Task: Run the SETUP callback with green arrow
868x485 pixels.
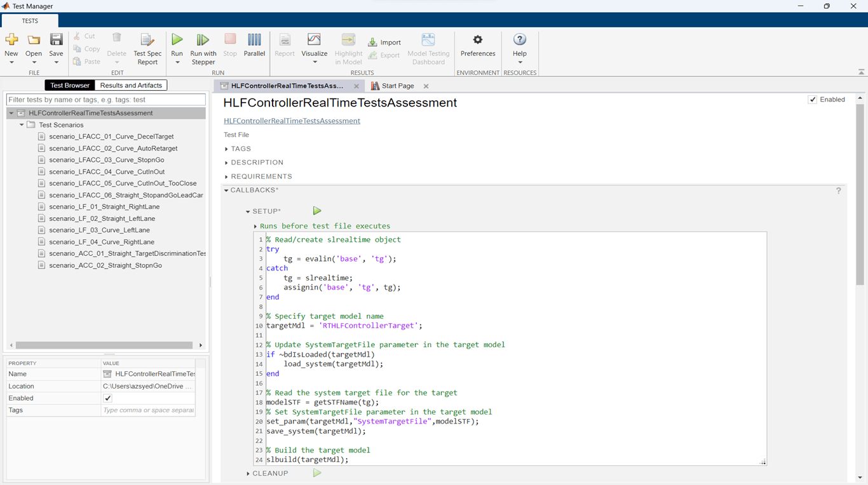Action: pyautogui.click(x=317, y=211)
